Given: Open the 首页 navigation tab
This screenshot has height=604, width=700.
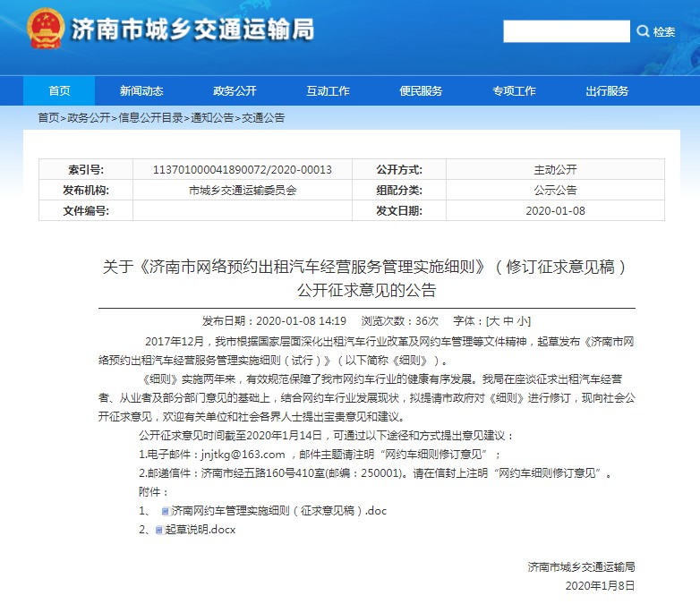Looking at the screenshot, I should click(x=59, y=90).
